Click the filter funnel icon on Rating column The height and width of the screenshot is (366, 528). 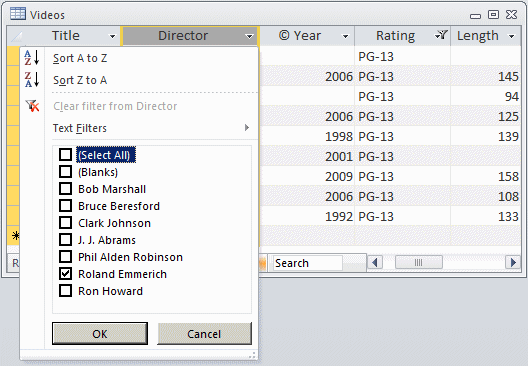point(441,35)
